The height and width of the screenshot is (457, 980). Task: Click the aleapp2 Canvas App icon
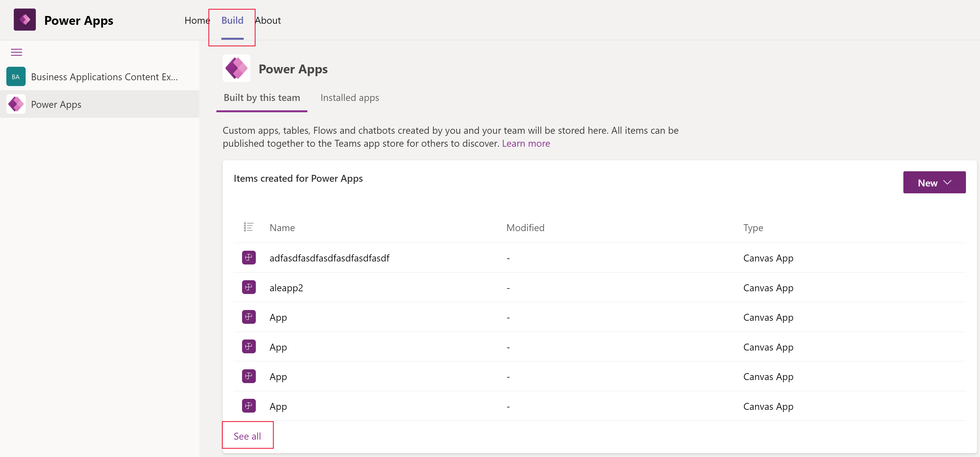(x=249, y=287)
